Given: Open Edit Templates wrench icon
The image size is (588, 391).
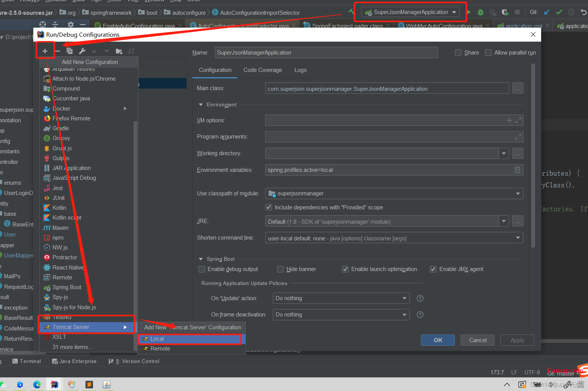Looking at the screenshot, I should click(x=82, y=51).
